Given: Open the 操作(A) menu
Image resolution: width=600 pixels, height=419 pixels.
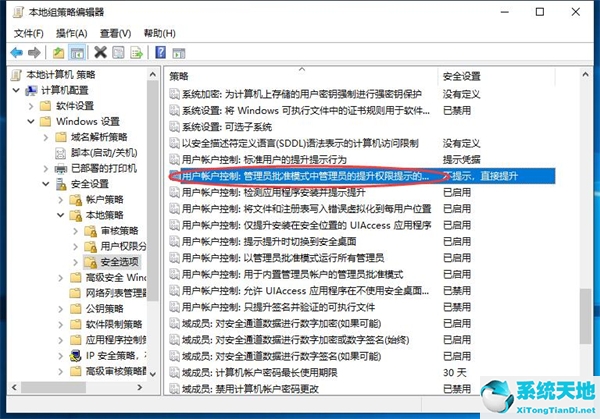Looking at the screenshot, I should [72, 34].
